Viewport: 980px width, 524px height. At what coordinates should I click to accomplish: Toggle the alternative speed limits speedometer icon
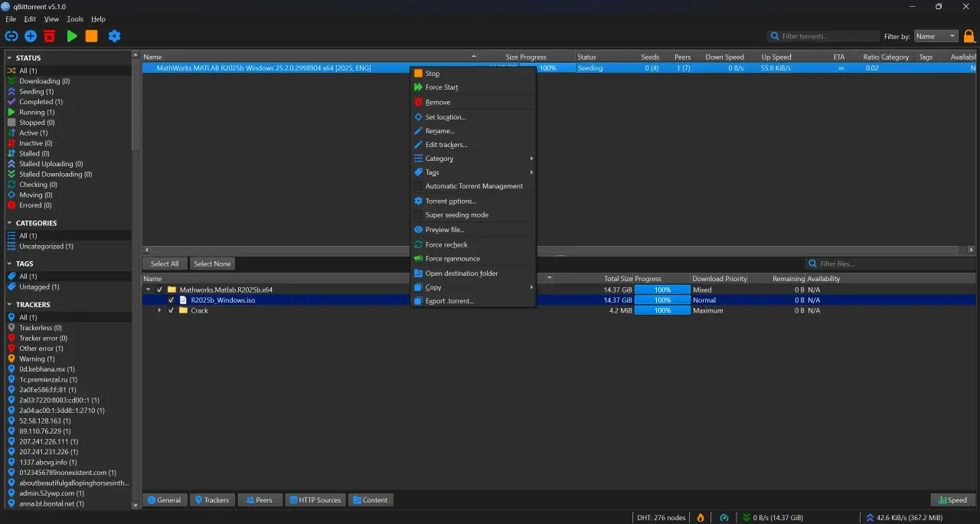click(x=724, y=518)
